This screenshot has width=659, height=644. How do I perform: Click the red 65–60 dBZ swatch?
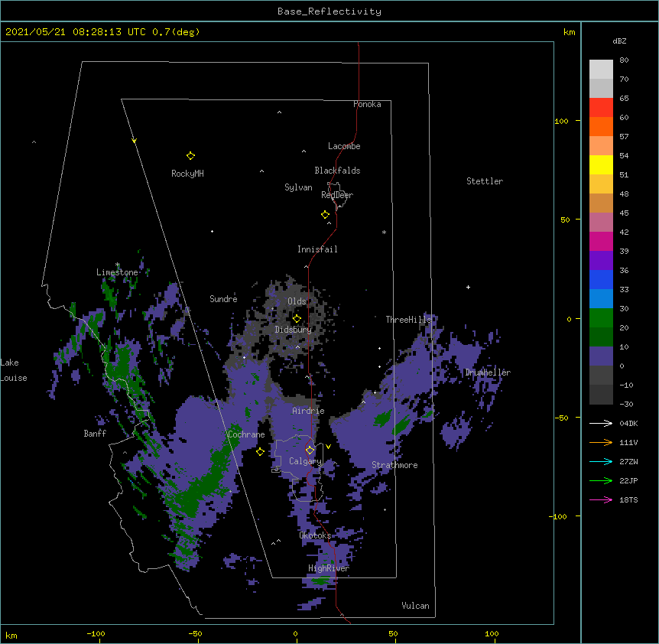click(x=601, y=108)
